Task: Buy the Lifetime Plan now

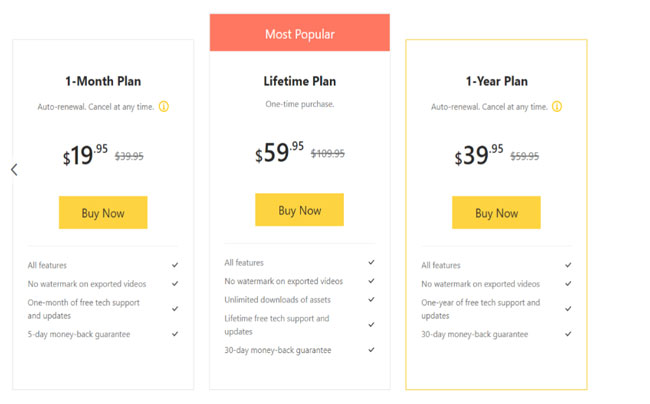Action: point(299,210)
